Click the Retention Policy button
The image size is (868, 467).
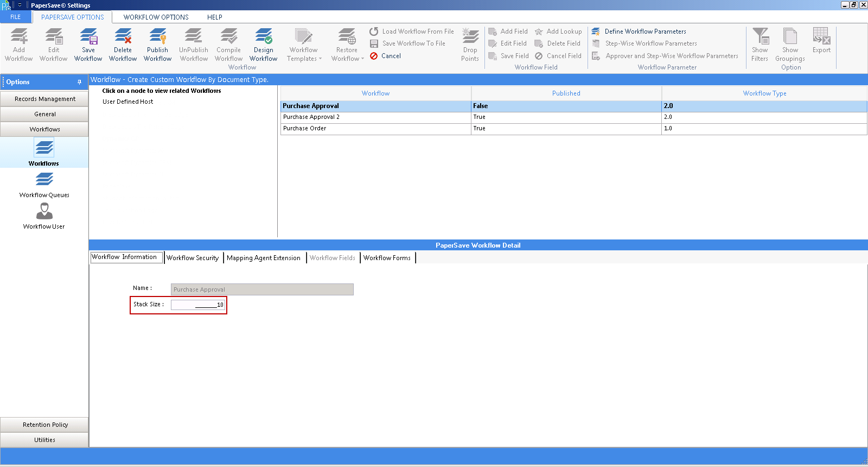pyautogui.click(x=44, y=425)
